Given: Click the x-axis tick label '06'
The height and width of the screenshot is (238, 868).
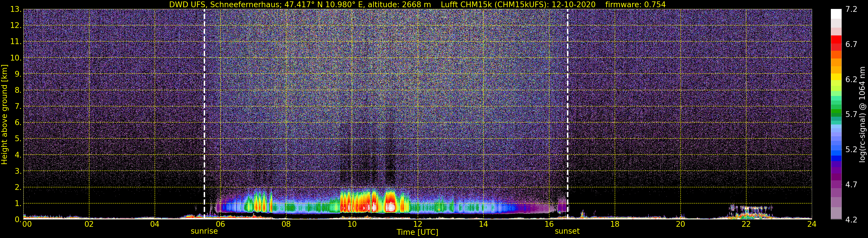Looking at the screenshot, I should click(x=220, y=224).
